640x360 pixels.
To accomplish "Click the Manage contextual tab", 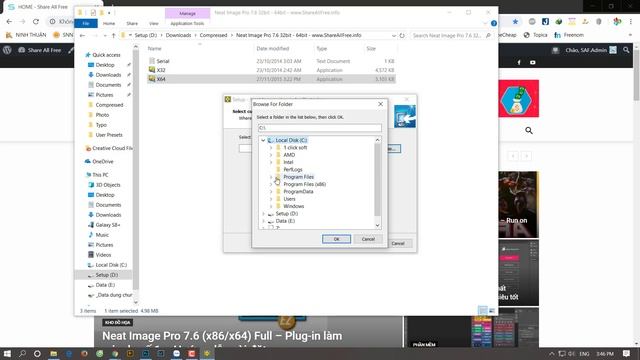I will coord(187,13).
